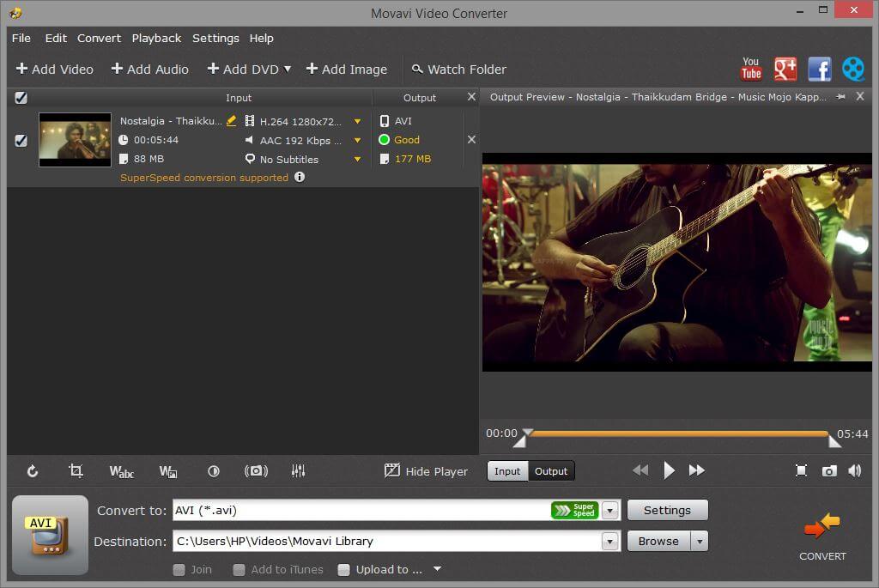Toggle the select-all checkbox in header
The image size is (879, 588).
(x=21, y=98)
